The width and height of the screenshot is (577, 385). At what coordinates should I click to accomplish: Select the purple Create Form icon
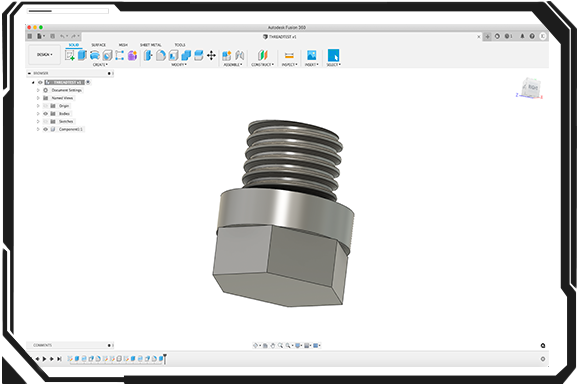tap(132, 56)
